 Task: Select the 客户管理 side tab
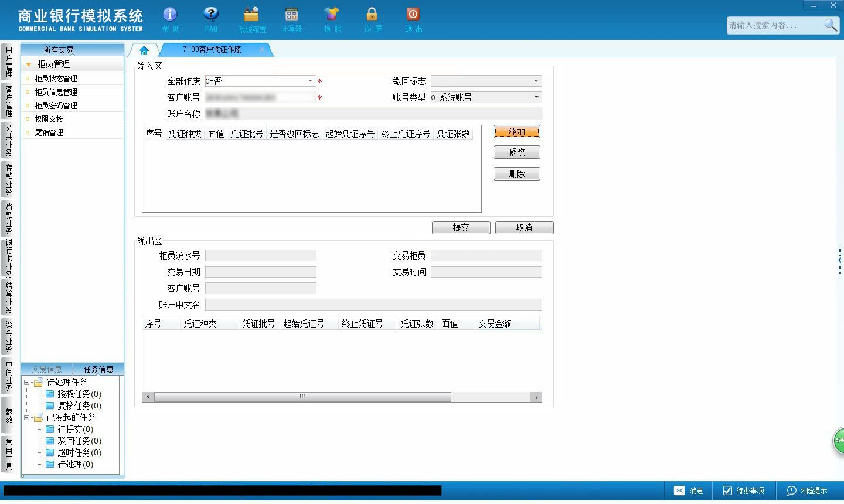point(9,101)
